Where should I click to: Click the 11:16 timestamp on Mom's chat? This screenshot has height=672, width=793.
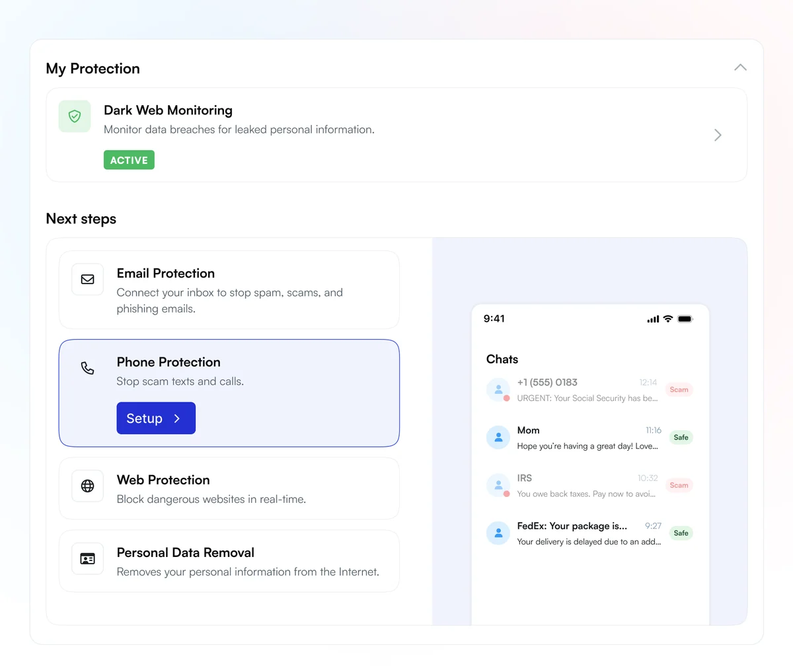coord(654,430)
